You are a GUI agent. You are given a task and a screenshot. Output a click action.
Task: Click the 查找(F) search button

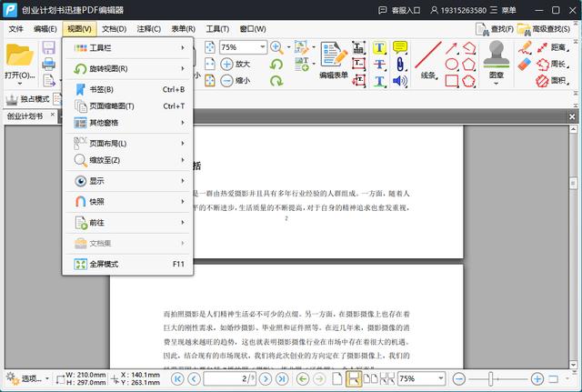point(495,29)
